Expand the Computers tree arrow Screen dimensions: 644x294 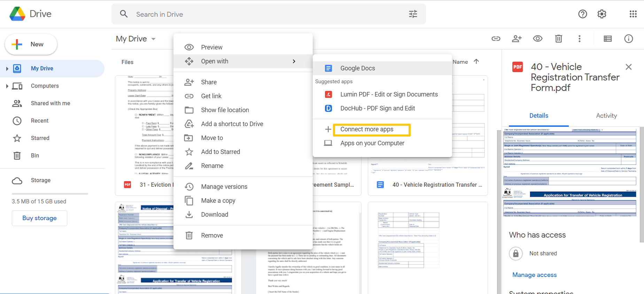click(x=7, y=86)
